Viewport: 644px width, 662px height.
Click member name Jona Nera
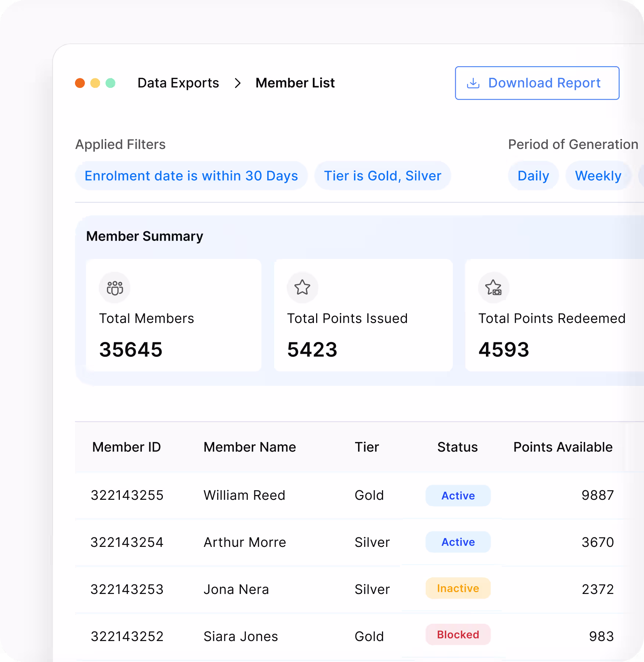236,590
